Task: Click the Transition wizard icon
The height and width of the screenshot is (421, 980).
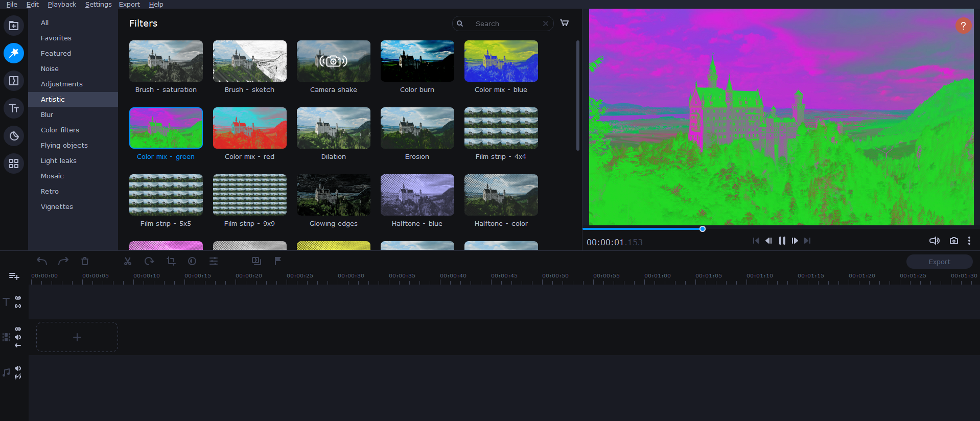Action: 256,261
